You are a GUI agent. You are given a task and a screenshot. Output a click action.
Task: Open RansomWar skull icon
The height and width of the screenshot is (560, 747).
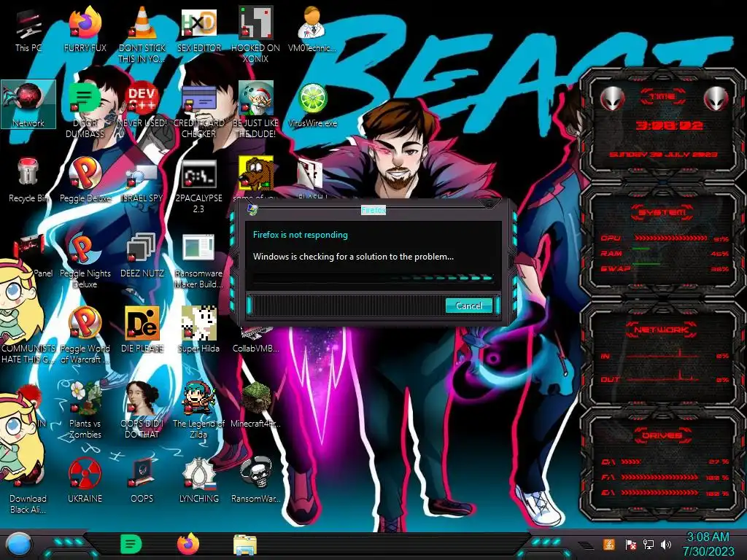click(256, 481)
